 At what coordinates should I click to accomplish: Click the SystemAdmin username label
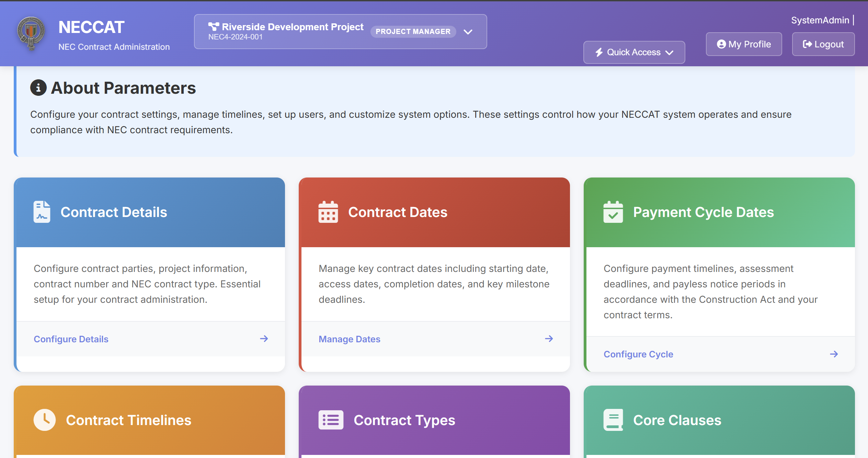click(820, 20)
